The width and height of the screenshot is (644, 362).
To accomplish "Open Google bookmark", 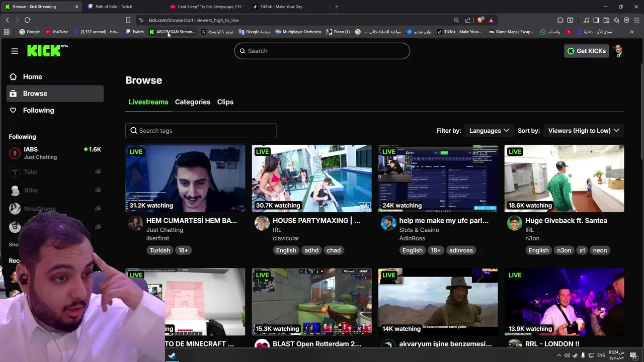I will tap(30, 32).
